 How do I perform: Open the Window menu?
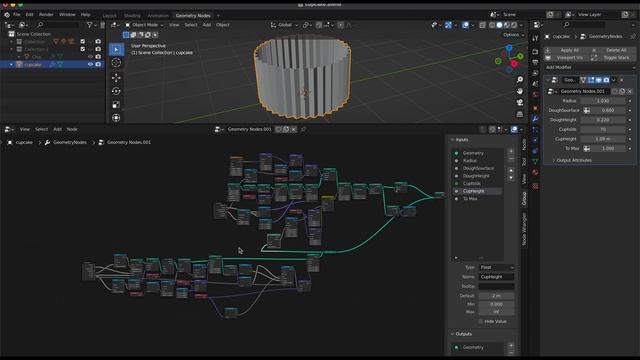[x=67, y=15]
